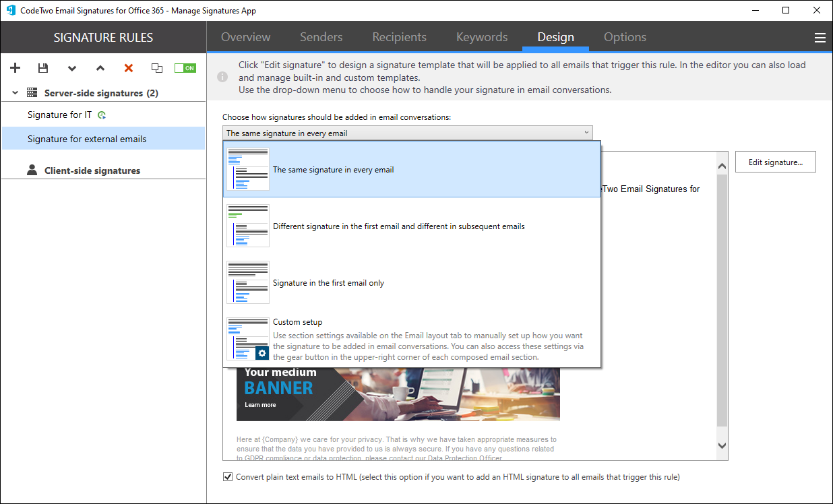Click the different-signature layout thumbnail with green lines
The height and width of the screenshot is (504, 833).
248,226
